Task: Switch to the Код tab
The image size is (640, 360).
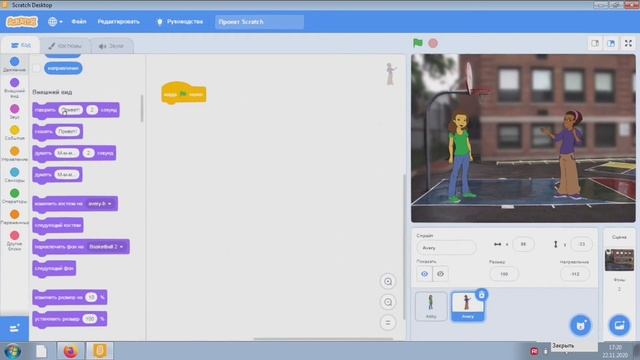Action: [x=20, y=45]
